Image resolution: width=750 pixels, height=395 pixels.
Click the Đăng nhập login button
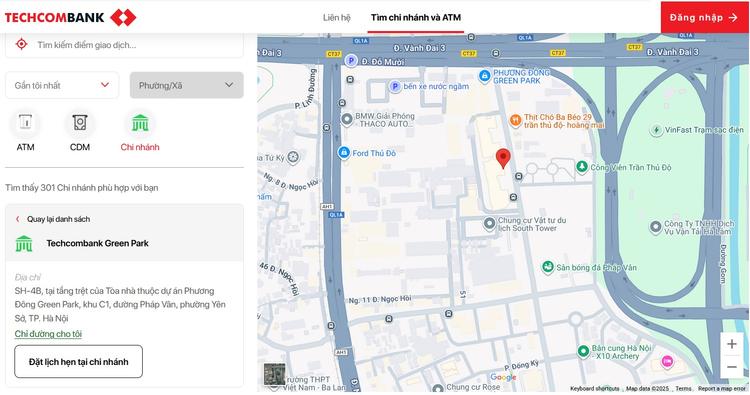pyautogui.click(x=705, y=18)
